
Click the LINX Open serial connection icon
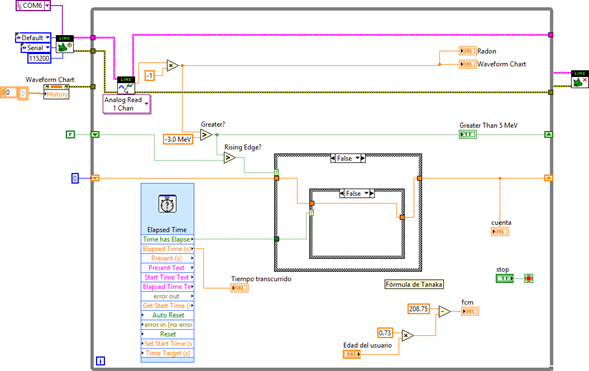tap(65, 44)
